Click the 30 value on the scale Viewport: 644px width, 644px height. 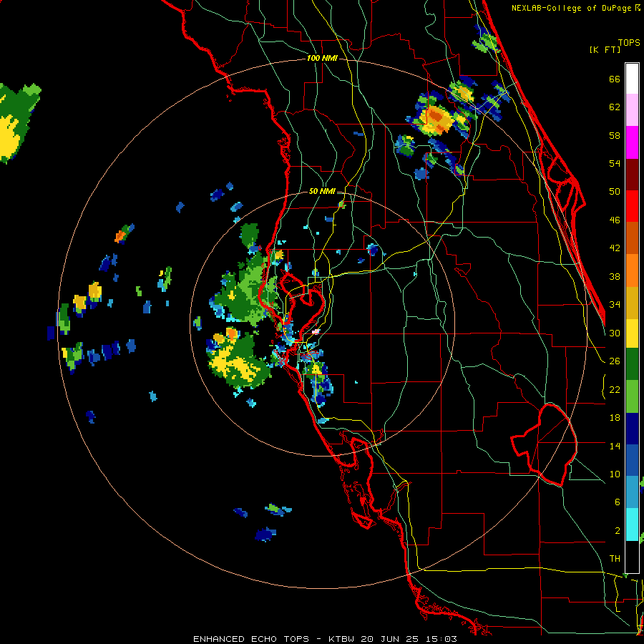coord(615,333)
